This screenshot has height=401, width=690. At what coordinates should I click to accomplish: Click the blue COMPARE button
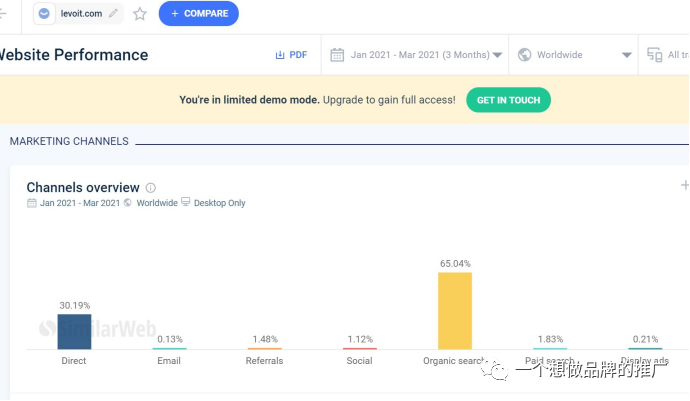pos(199,14)
